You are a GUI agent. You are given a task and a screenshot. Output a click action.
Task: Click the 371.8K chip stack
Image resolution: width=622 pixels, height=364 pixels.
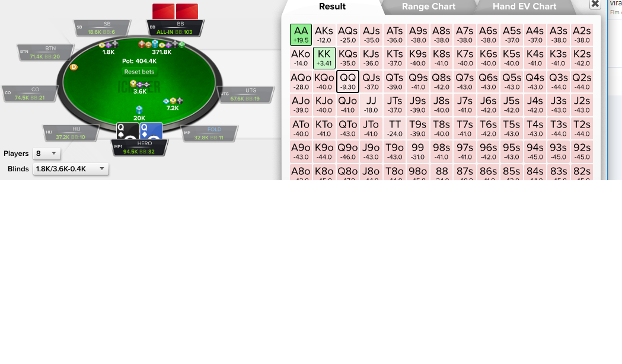161,44
